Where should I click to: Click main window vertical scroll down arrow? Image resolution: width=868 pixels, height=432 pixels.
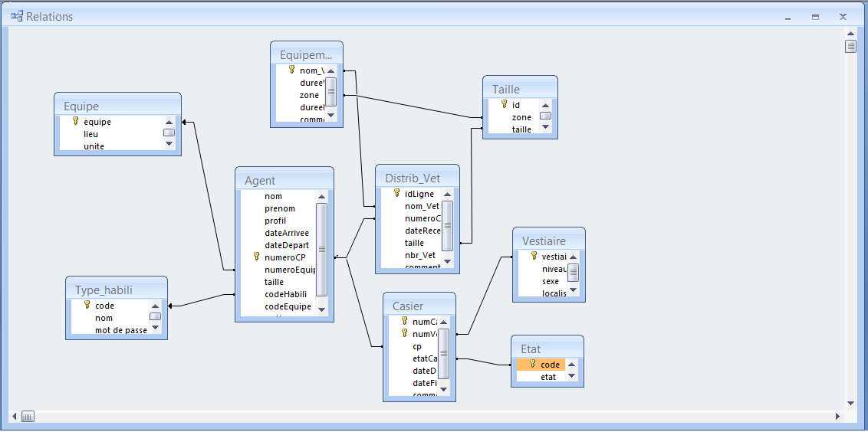click(850, 403)
